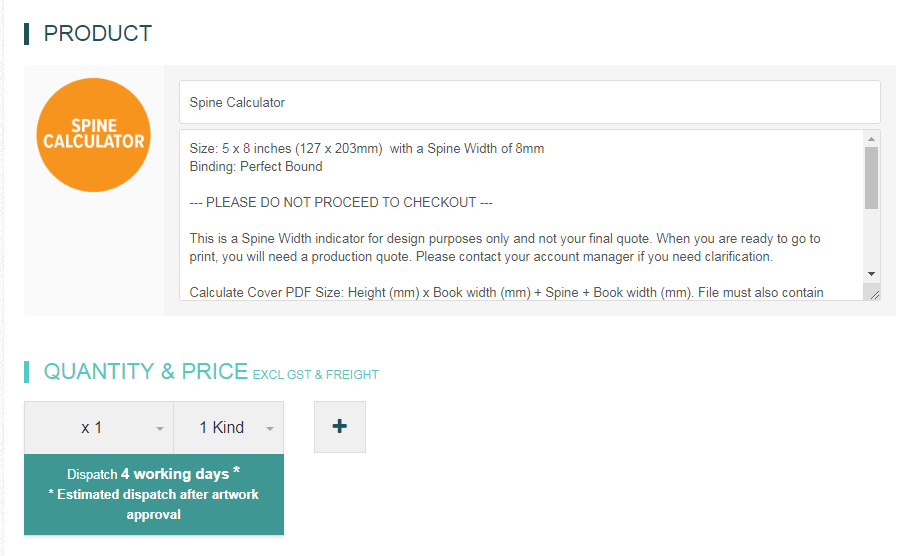The width and height of the screenshot is (906, 556).
Task: Click the quantity dropdown caret arrow
Action: point(159,429)
